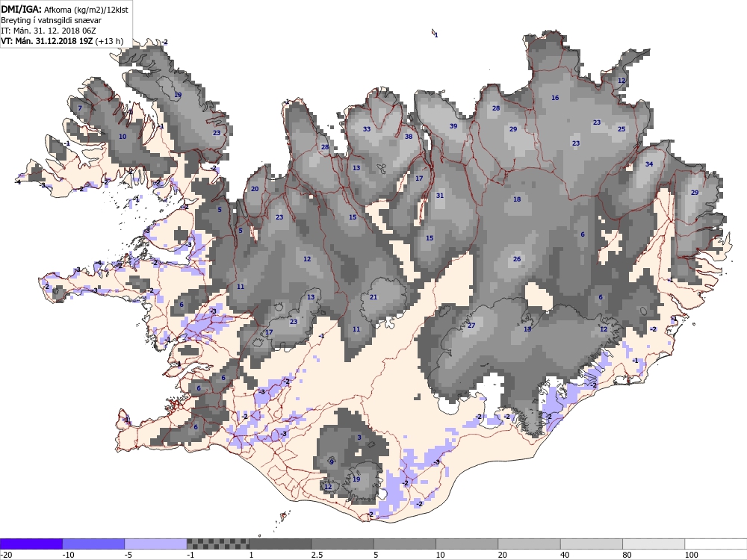Viewport: 747px width, 560px height.
Task: Click the pale gray 40 to 80 legend swatch
Action: click(x=591, y=544)
